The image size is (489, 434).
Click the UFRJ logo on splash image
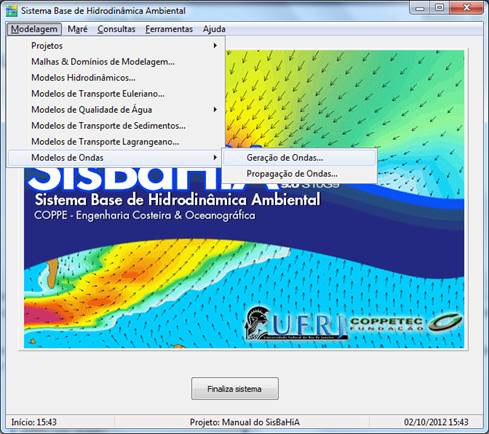(295, 322)
